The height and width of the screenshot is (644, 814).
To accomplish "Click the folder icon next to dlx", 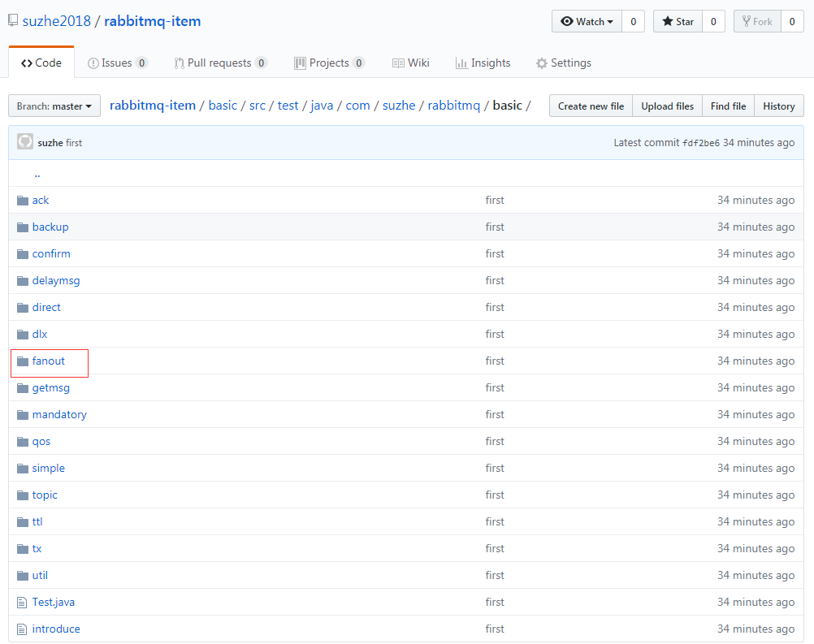I will pos(22,335).
